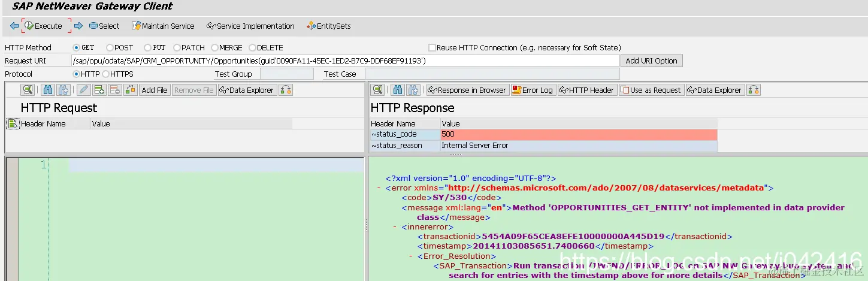Click icon left of Add File

tap(131, 90)
